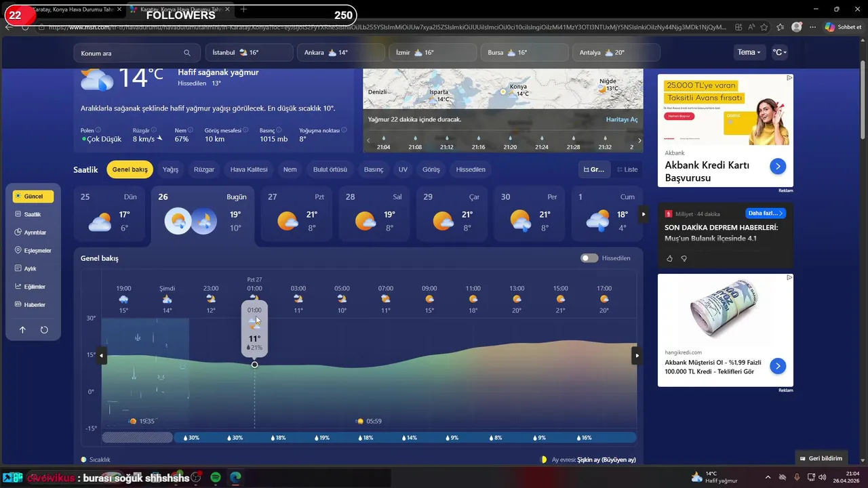Open the °C unit dropdown

pyautogui.click(x=780, y=52)
